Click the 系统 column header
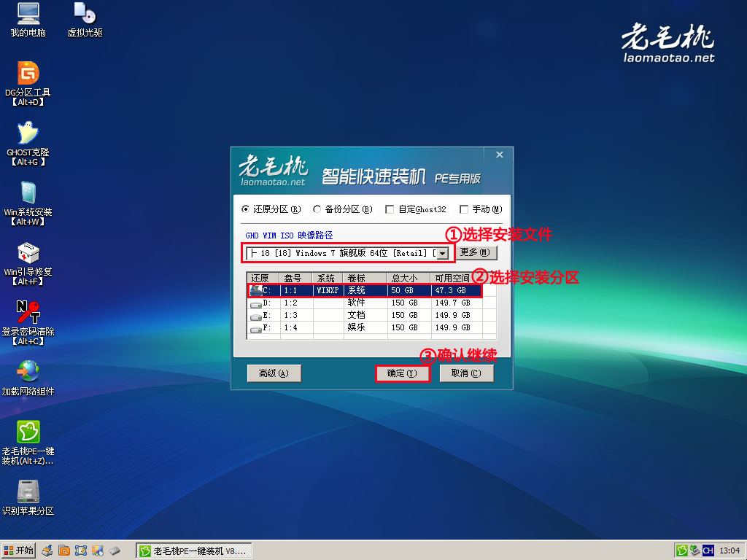747x560 pixels. coord(328,278)
